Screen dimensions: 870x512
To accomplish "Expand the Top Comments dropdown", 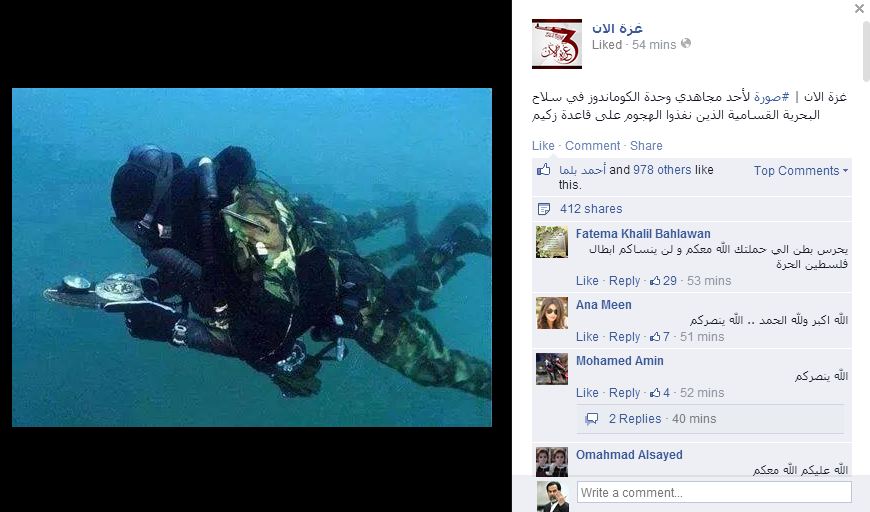I will tap(801, 171).
